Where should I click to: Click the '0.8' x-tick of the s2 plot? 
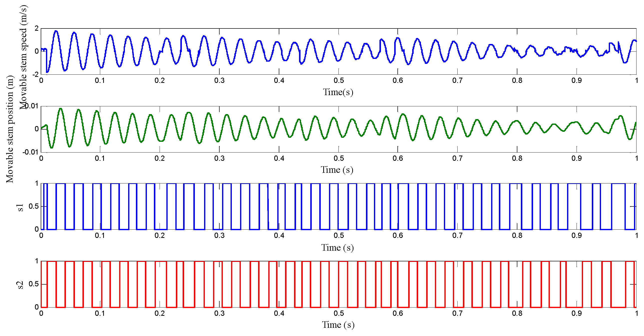(x=517, y=313)
